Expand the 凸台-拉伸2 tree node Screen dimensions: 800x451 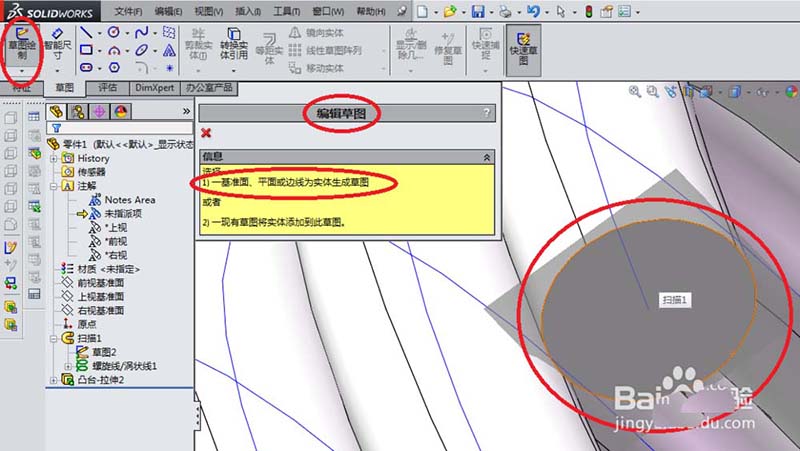pyautogui.click(x=54, y=380)
